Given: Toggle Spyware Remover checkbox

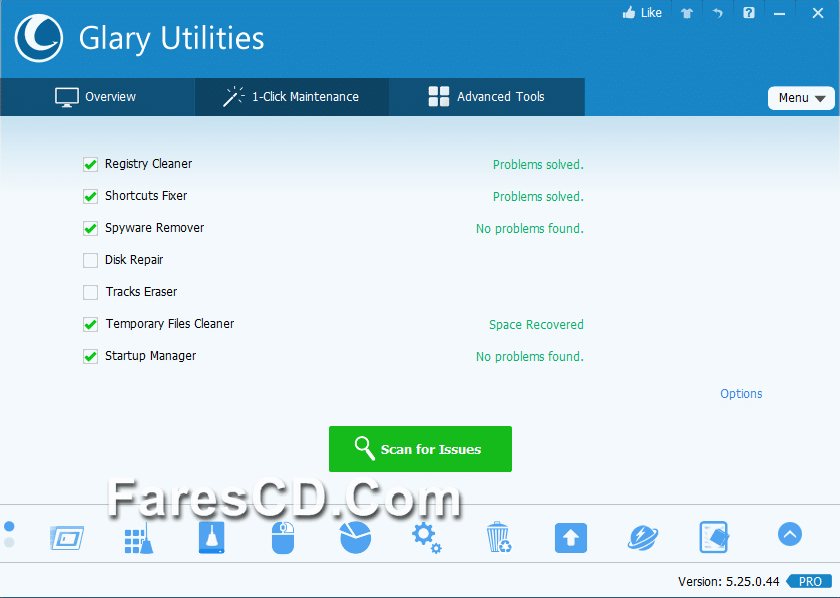Looking at the screenshot, I should [x=91, y=228].
